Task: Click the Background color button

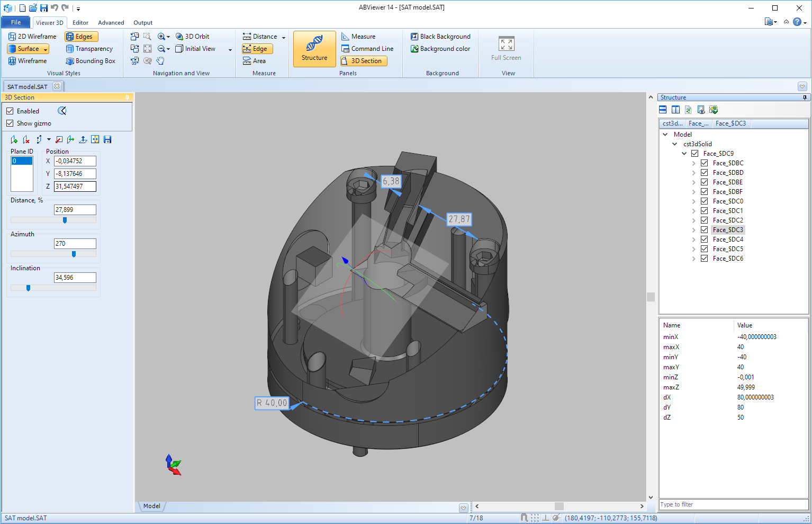Action: [x=440, y=49]
